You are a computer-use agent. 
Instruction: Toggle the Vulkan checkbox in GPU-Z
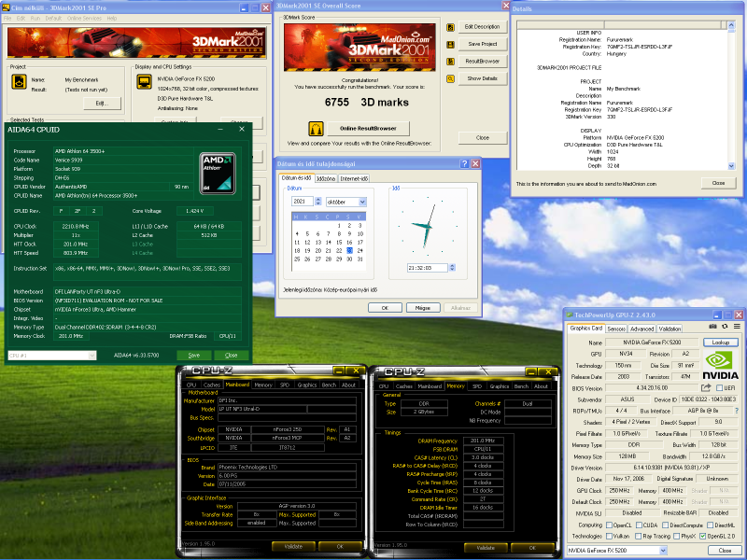[x=609, y=536]
